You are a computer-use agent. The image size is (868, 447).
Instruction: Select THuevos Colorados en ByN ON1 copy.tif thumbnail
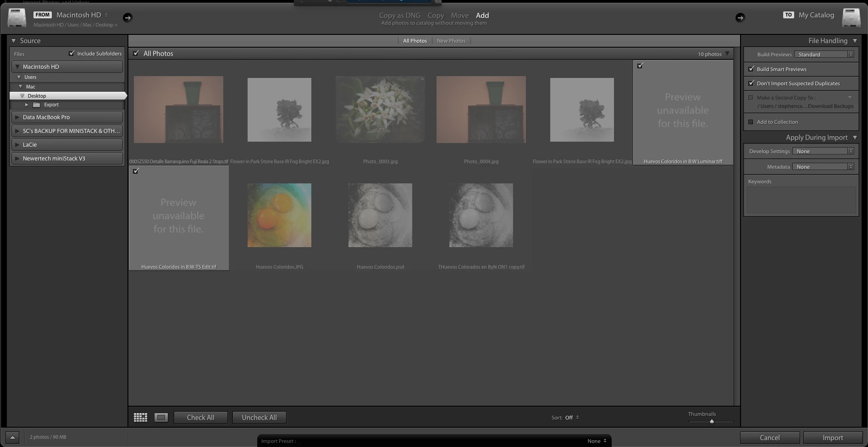481,215
